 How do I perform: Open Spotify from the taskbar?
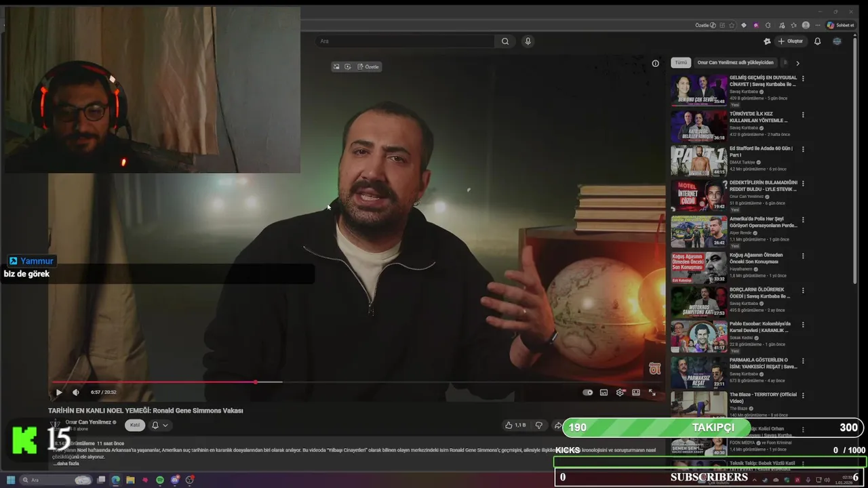[x=160, y=480]
